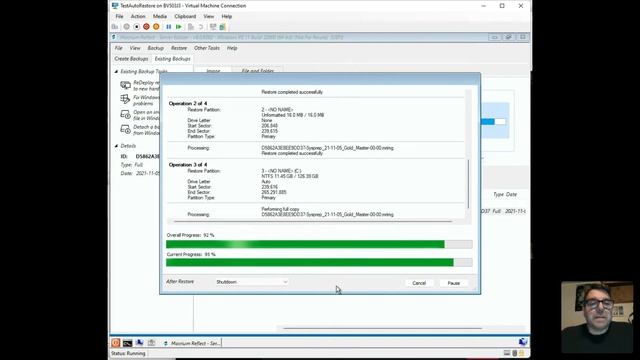Image resolution: width=640 pixels, height=360 pixels.
Task: Open Macrium Reflect Backup menu
Action: 155,48
